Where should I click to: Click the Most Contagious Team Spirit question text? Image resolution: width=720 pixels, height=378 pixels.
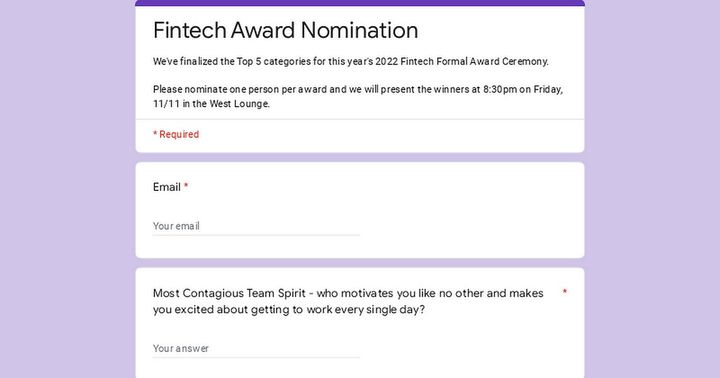pos(348,301)
